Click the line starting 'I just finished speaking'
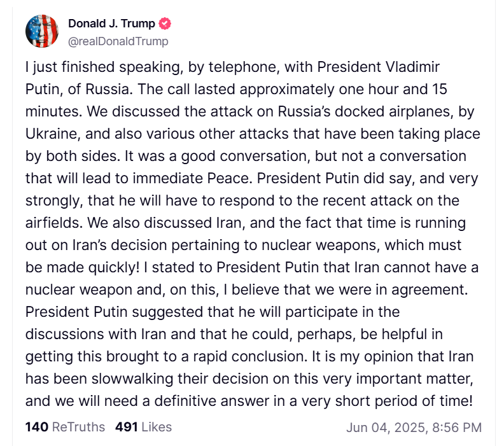 (232, 67)
